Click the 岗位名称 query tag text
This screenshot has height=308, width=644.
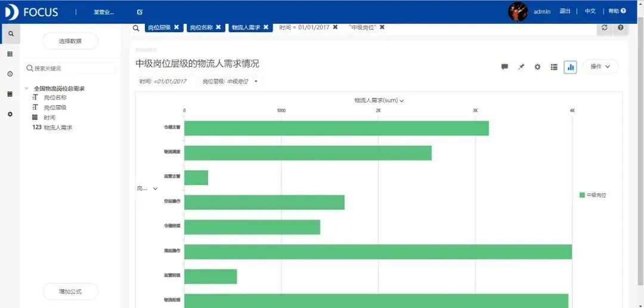[202, 27]
